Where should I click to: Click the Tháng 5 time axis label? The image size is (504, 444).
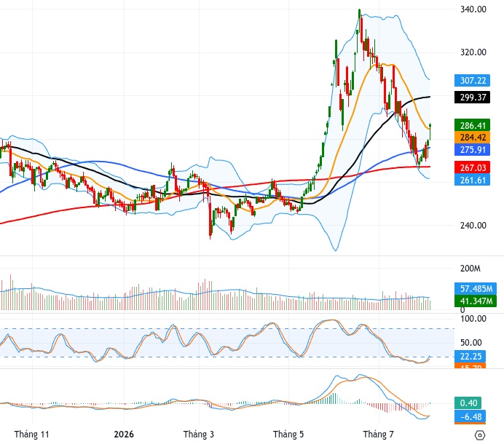pyautogui.click(x=288, y=435)
